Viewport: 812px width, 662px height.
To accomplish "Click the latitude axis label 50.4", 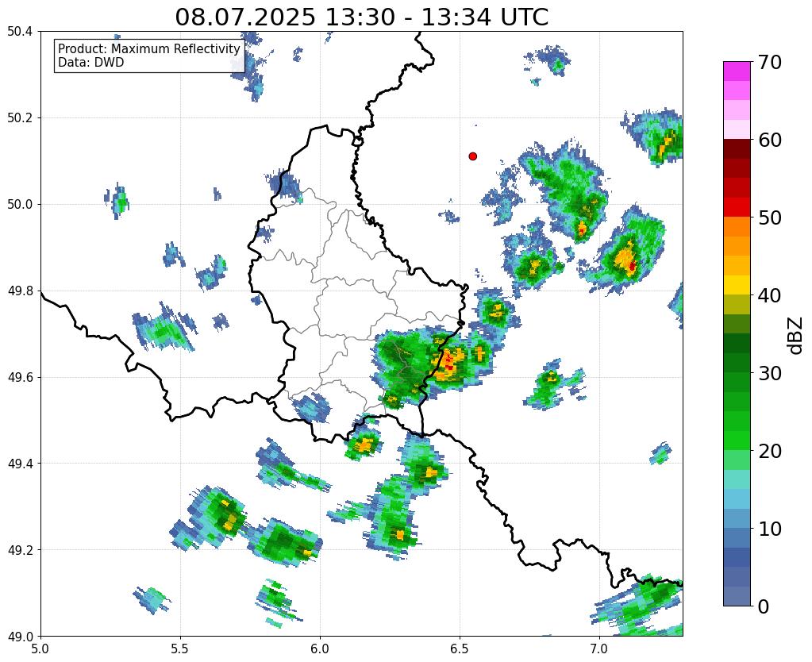I will click(20, 32).
